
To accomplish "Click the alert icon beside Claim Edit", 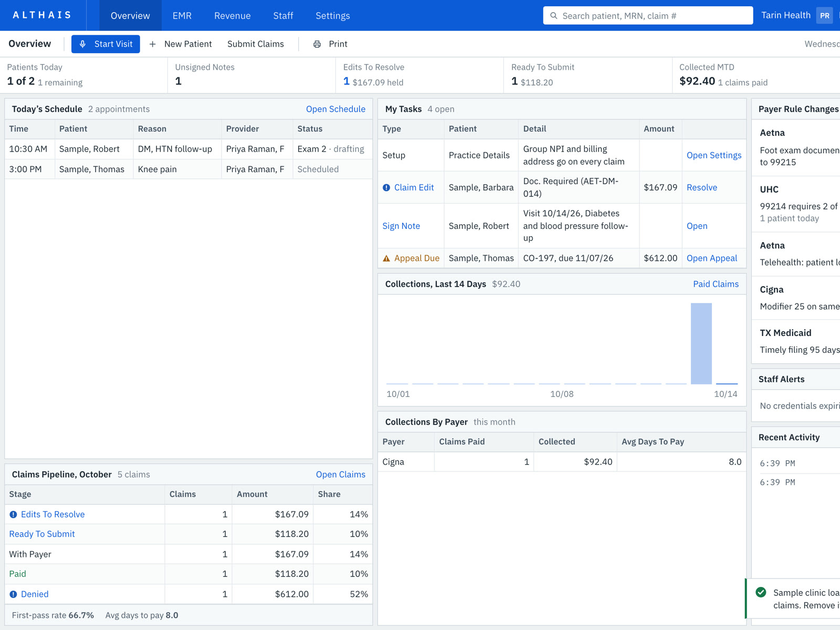I will (x=386, y=187).
